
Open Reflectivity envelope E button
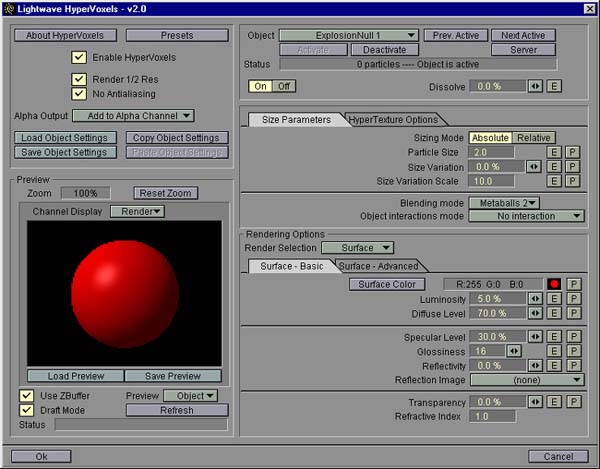pyautogui.click(x=554, y=366)
